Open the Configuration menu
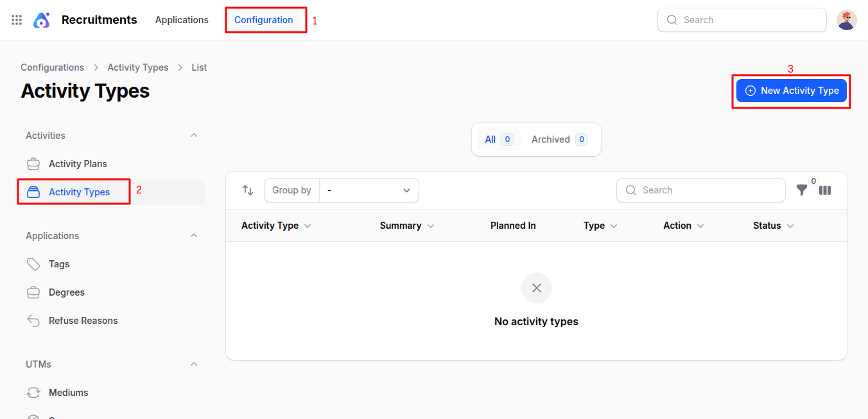The width and height of the screenshot is (868, 419). pos(265,19)
